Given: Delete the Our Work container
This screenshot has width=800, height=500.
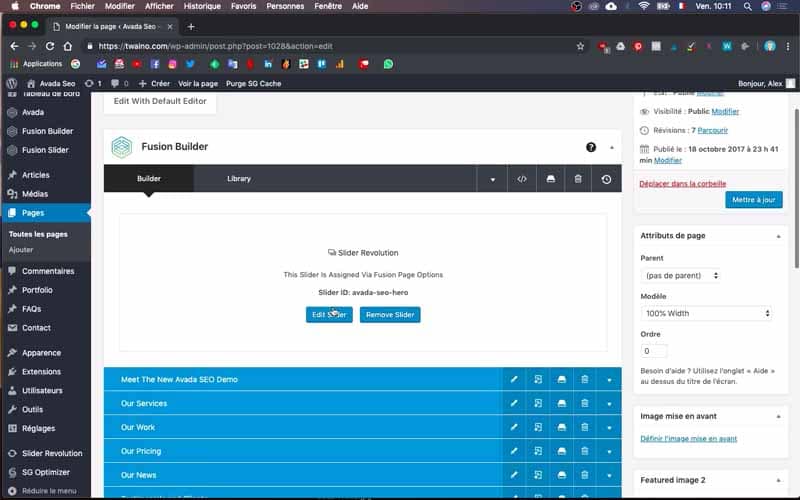Looking at the screenshot, I should [x=585, y=428].
